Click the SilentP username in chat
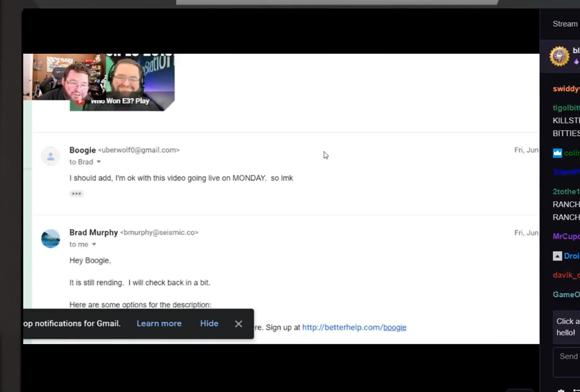This screenshot has width=580, height=392. coord(566,172)
